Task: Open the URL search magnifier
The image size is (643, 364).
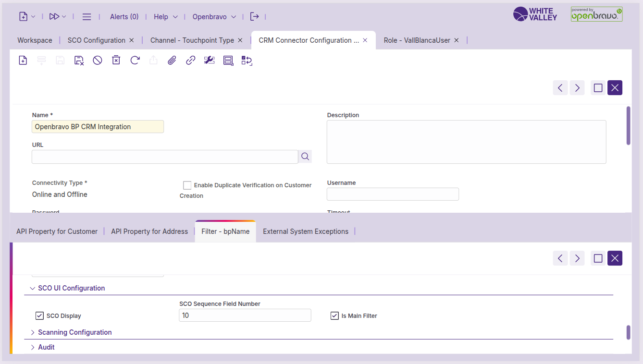Action: [x=305, y=157]
